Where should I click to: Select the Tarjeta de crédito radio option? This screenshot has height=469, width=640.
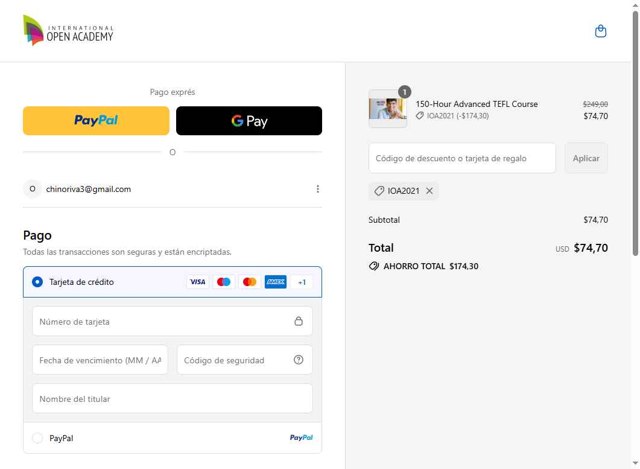pyautogui.click(x=37, y=282)
